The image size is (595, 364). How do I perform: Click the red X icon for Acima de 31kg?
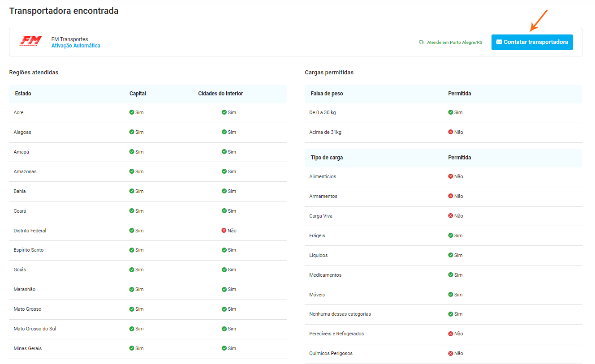click(451, 132)
